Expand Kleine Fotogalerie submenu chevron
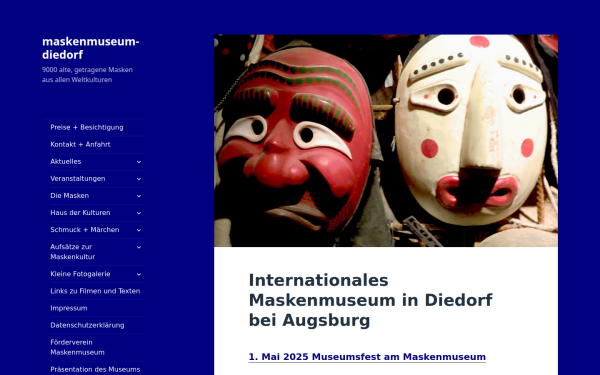This screenshot has width=600, height=375. coord(139,274)
